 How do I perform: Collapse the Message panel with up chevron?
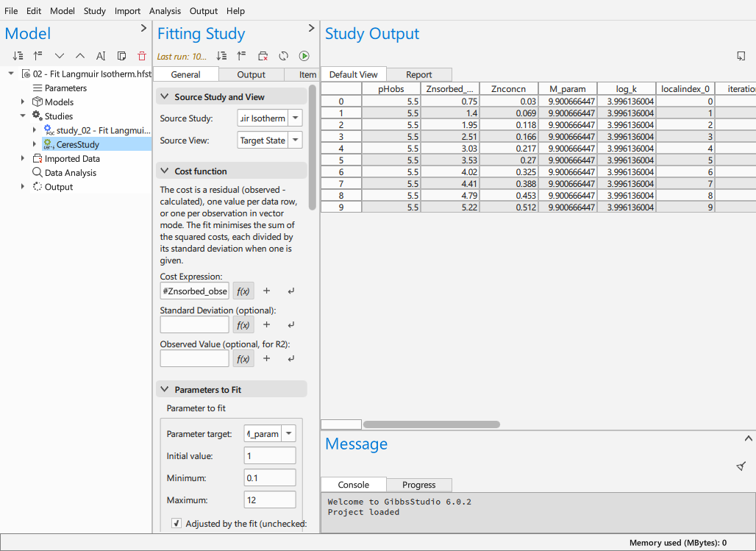[749, 438]
